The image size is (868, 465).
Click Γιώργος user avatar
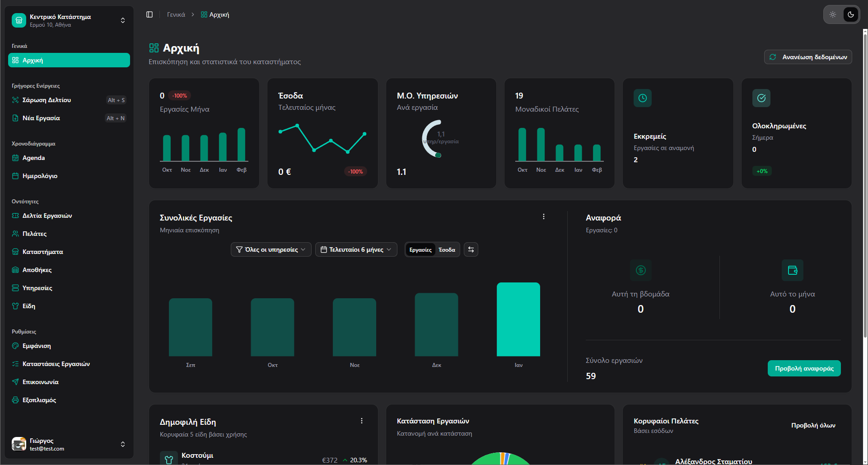19,444
